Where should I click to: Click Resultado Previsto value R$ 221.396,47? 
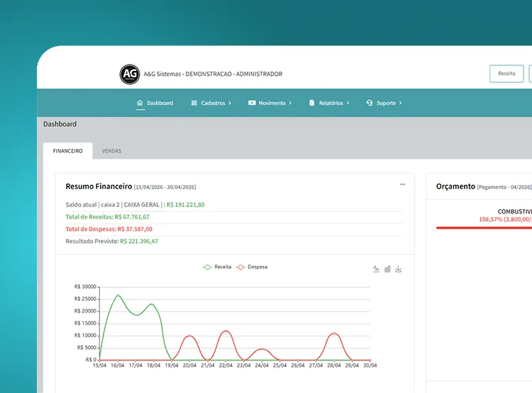139,241
